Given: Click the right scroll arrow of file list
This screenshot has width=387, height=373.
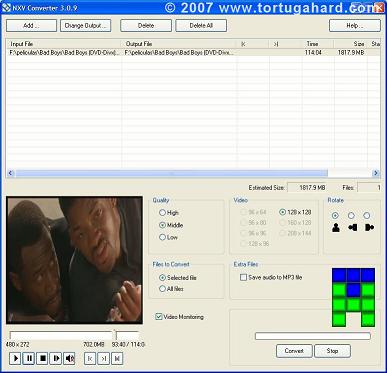Looking at the screenshot, I should click(376, 173).
